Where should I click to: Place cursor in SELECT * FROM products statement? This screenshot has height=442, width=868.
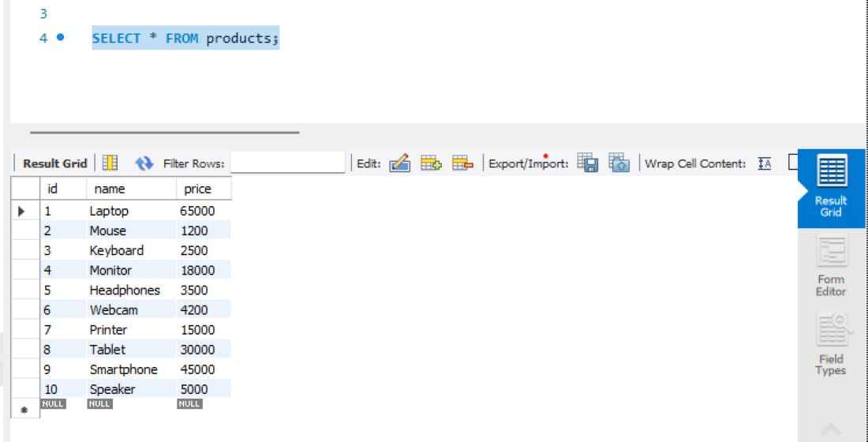[x=185, y=38]
